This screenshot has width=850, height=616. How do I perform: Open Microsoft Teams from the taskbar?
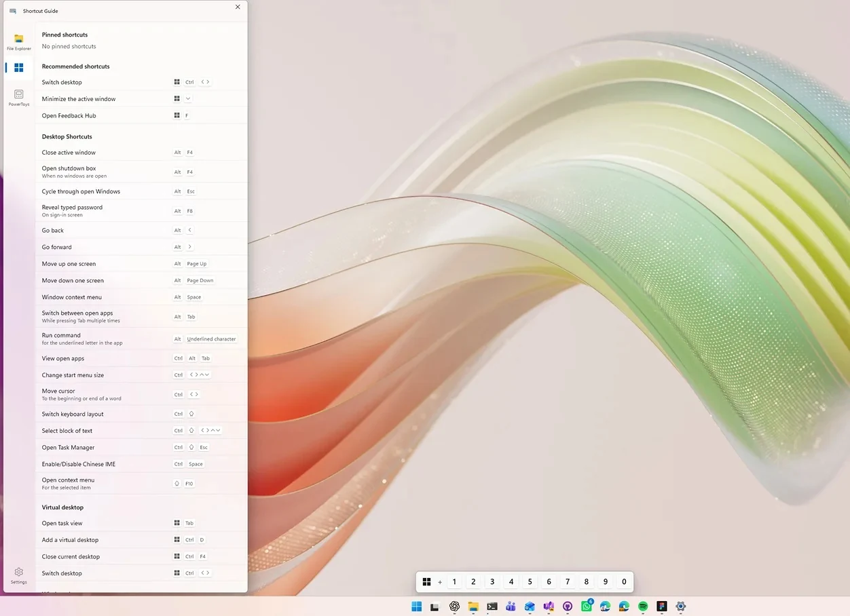tap(511, 607)
